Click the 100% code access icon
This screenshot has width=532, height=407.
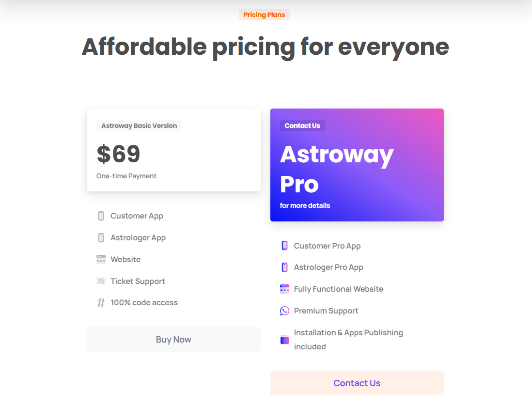pyautogui.click(x=101, y=303)
